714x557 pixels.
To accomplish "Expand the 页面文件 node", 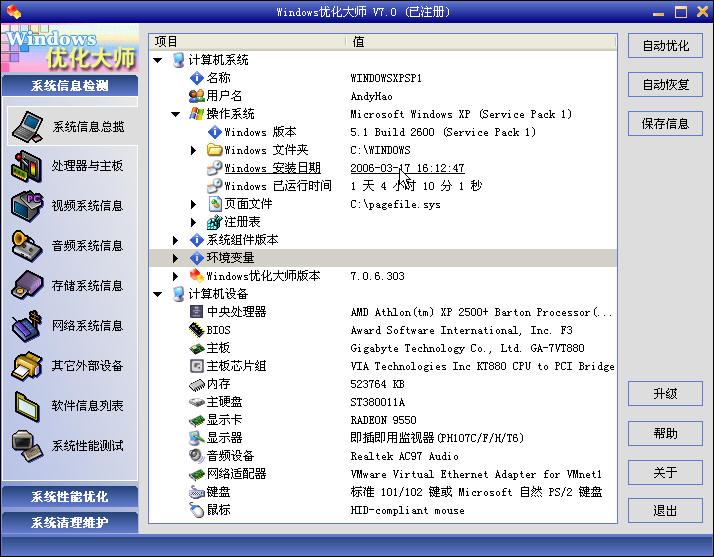I will 194,204.
